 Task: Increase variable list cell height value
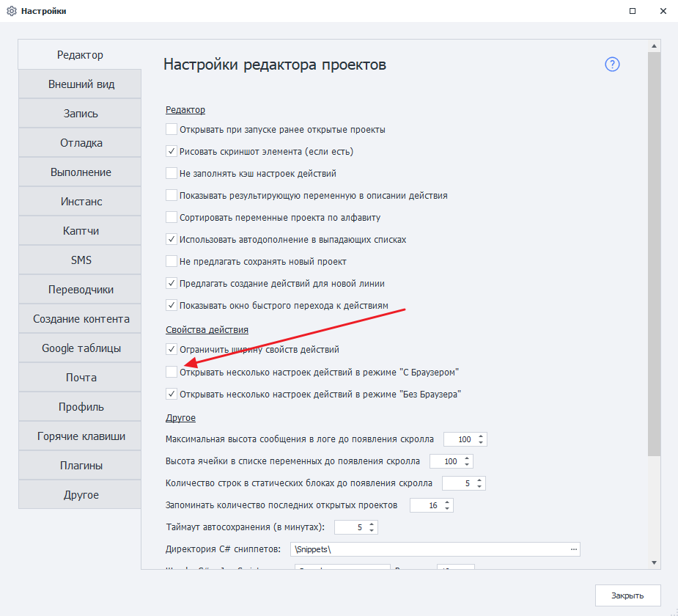[467, 458]
